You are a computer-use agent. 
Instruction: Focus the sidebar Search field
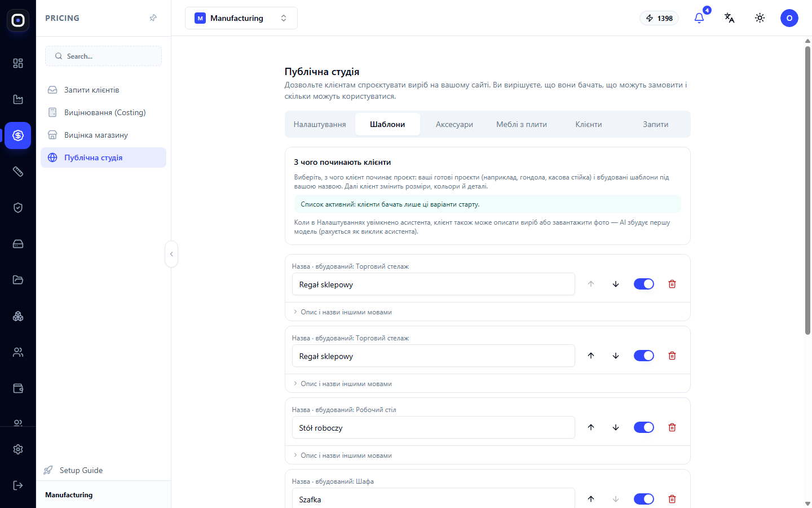(103, 56)
